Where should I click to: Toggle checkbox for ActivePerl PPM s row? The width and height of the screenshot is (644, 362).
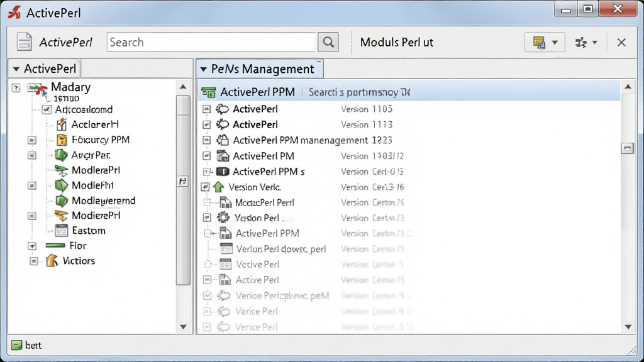pyautogui.click(x=206, y=172)
